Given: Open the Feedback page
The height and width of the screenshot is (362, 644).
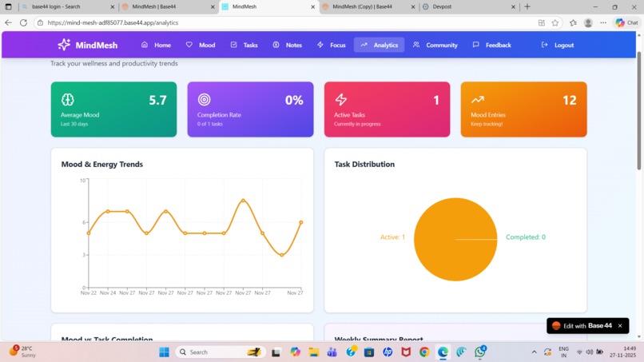Looking at the screenshot, I should pos(492,45).
